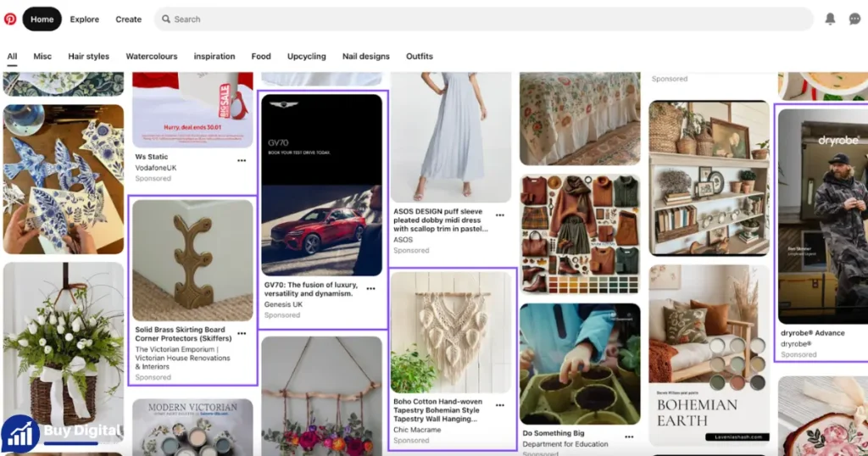The image size is (868, 456).
Task: Open more options for Do Something Big pin
Action: click(x=629, y=437)
